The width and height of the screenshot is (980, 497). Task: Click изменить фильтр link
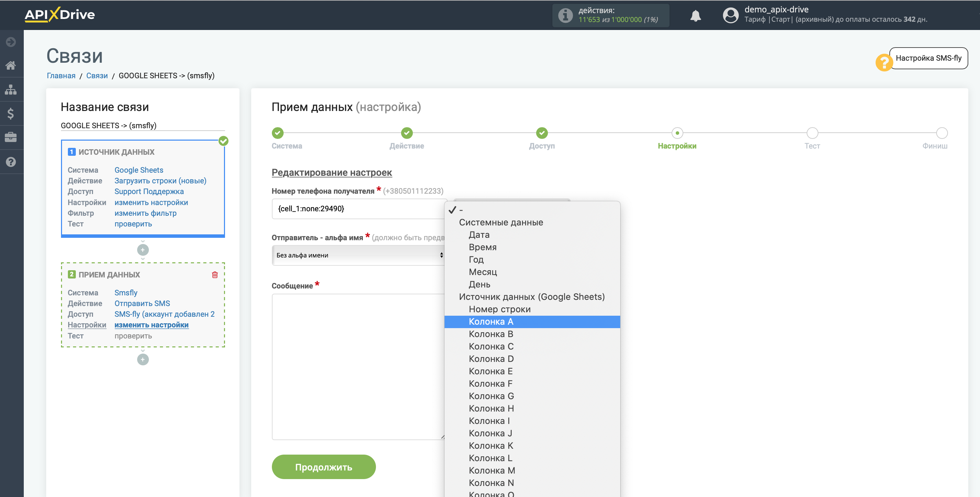point(146,213)
